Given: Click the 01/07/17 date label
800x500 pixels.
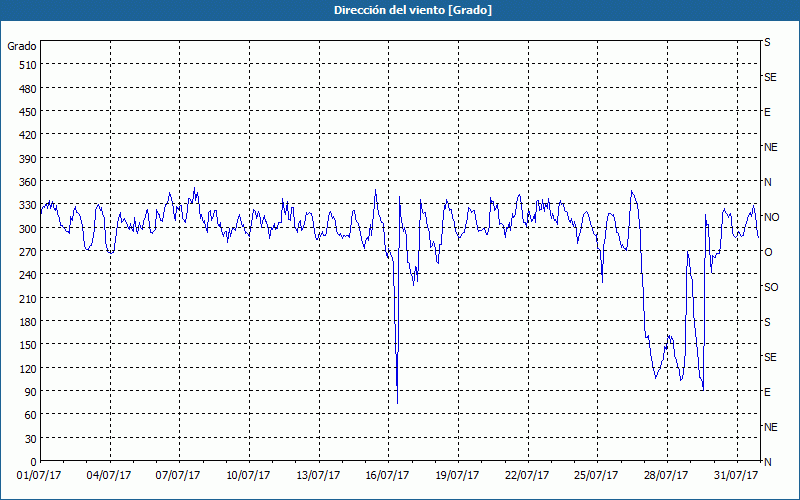Looking at the screenshot, I should point(39,476).
